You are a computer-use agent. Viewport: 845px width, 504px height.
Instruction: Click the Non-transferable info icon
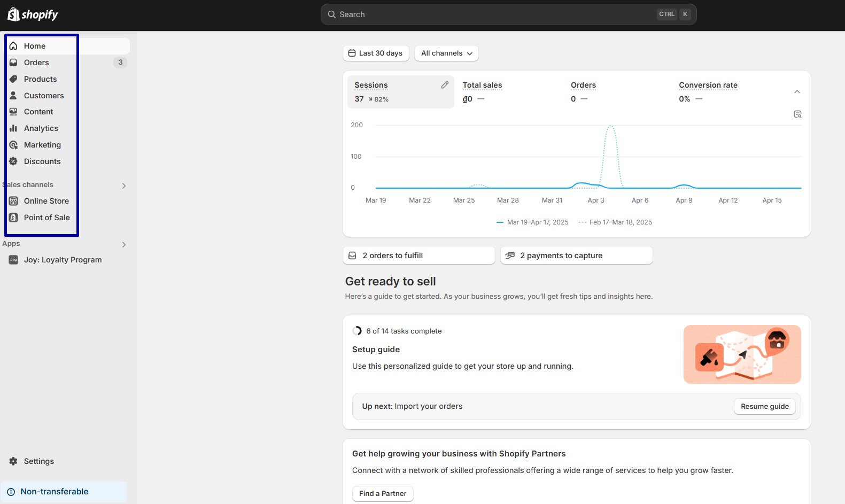[11, 492]
